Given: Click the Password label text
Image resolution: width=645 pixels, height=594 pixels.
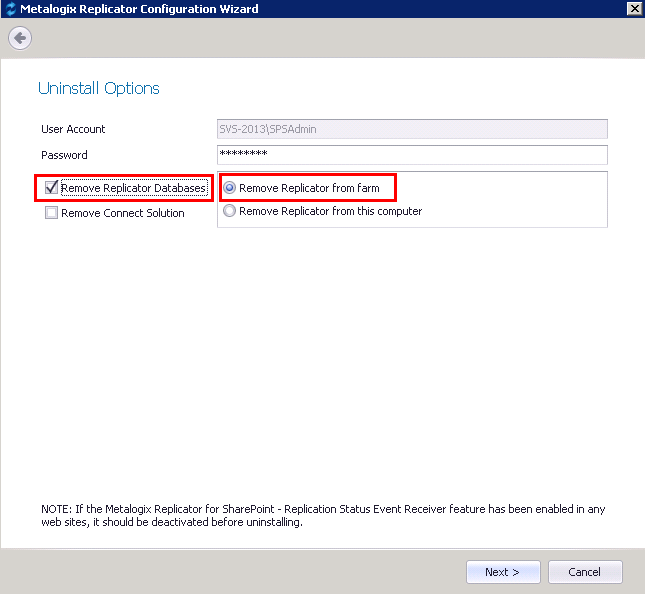Looking at the screenshot, I should click(64, 155).
